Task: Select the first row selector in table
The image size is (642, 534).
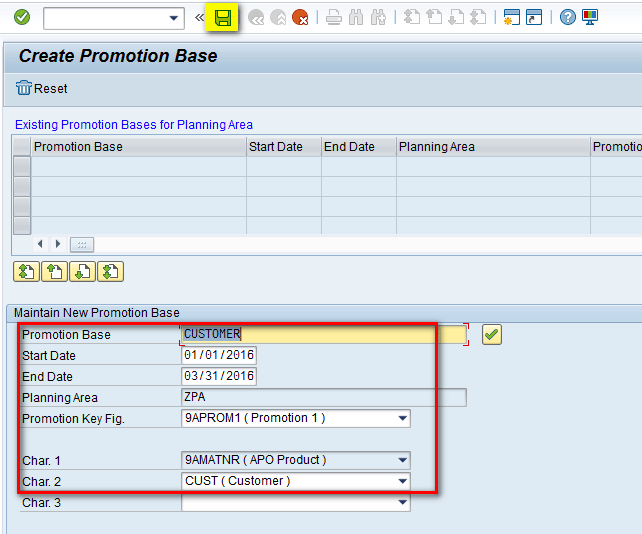Action: click(21, 166)
